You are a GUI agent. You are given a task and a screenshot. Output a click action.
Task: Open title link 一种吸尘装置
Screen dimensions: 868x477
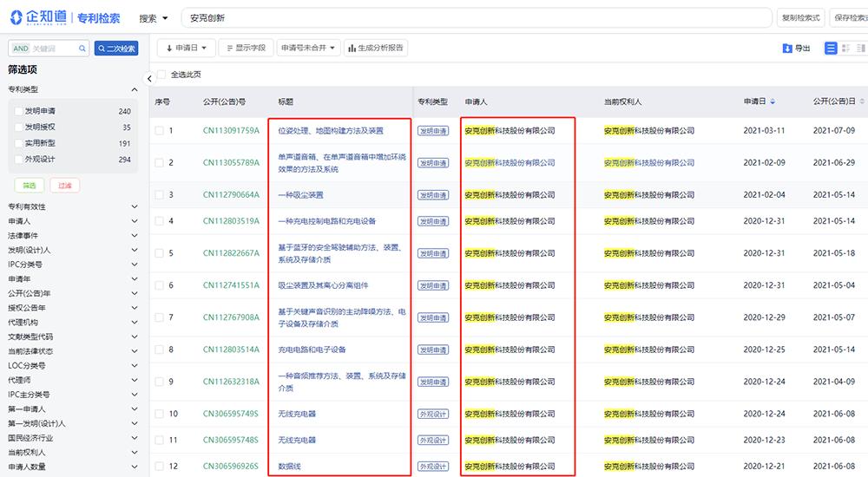pos(300,195)
